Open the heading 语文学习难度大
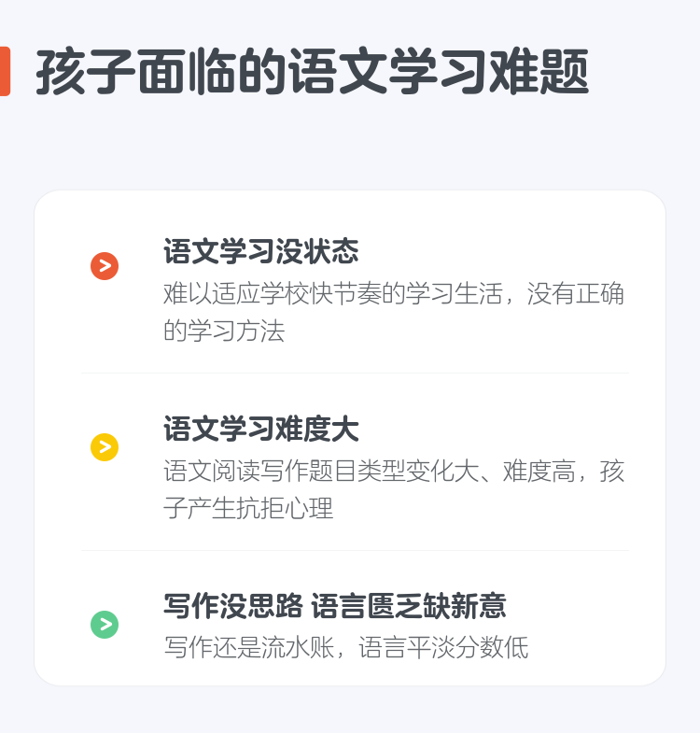This screenshot has height=733, width=700. pyautogui.click(x=260, y=429)
